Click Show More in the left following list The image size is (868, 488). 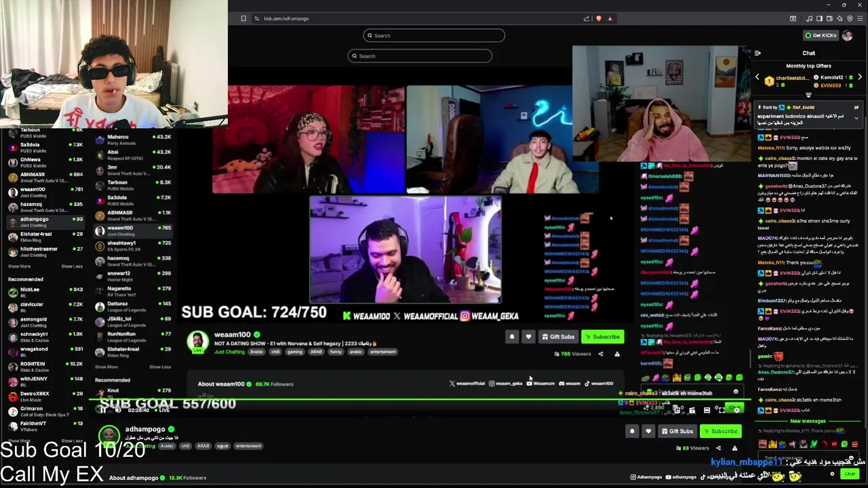click(x=19, y=266)
